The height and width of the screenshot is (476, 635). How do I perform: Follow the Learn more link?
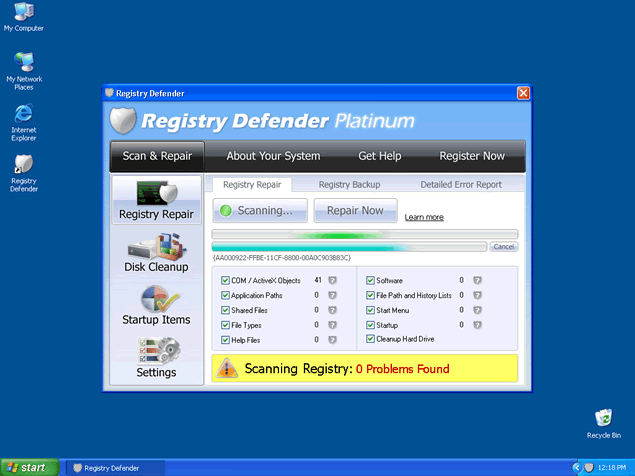pyautogui.click(x=424, y=217)
